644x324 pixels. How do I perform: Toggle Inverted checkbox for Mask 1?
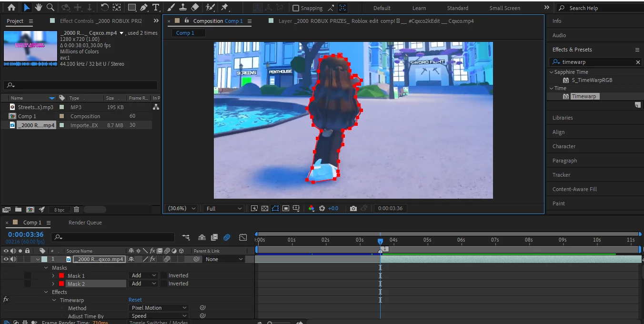coord(164,275)
